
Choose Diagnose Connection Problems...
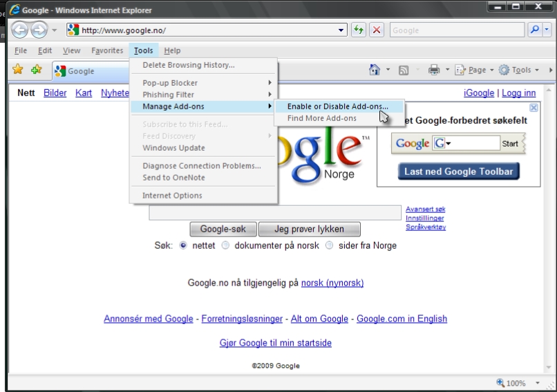coord(203,166)
